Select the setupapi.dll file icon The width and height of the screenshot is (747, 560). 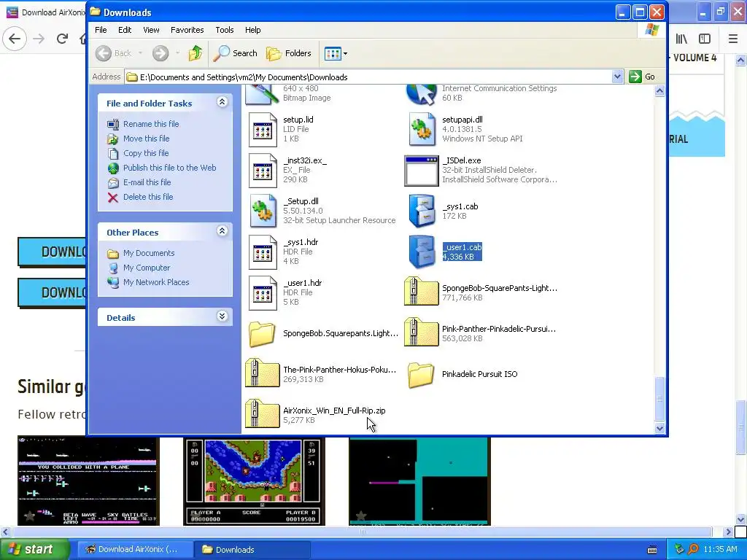(x=421, y=130)
